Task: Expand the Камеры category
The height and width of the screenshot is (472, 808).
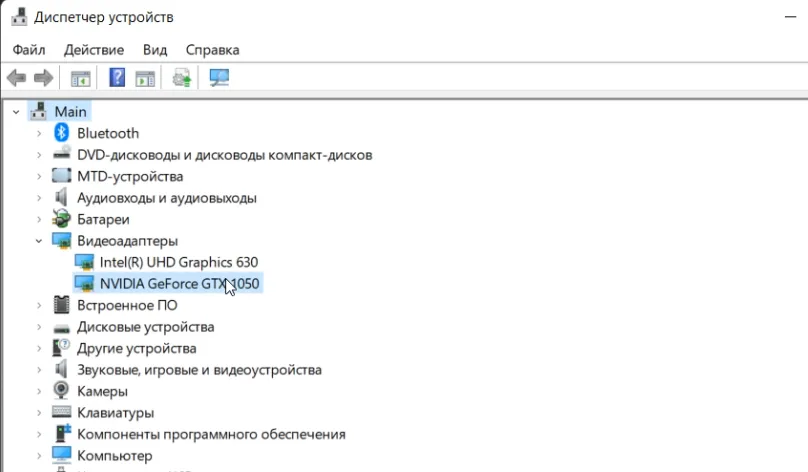Action: (x=39, y=392)
